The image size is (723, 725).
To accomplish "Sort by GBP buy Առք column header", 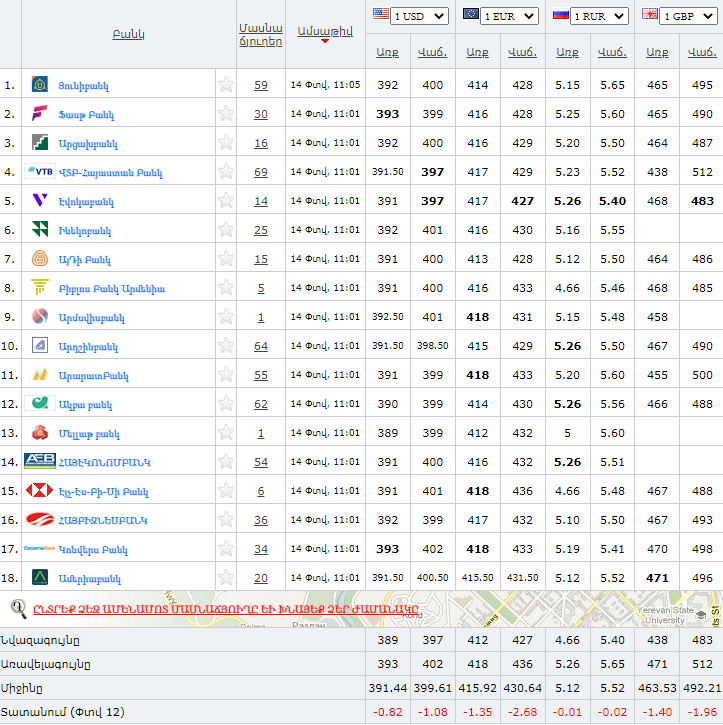I will click(657, 52).
